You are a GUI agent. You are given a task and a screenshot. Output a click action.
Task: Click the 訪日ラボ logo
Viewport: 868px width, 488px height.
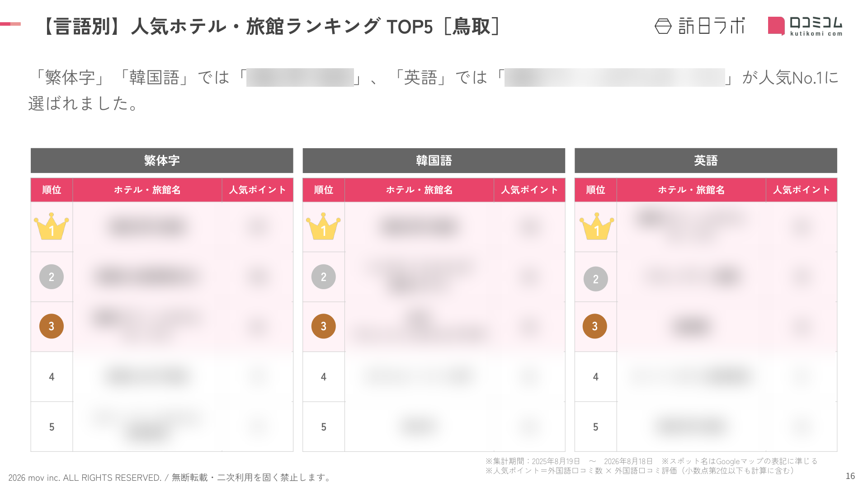699,26
